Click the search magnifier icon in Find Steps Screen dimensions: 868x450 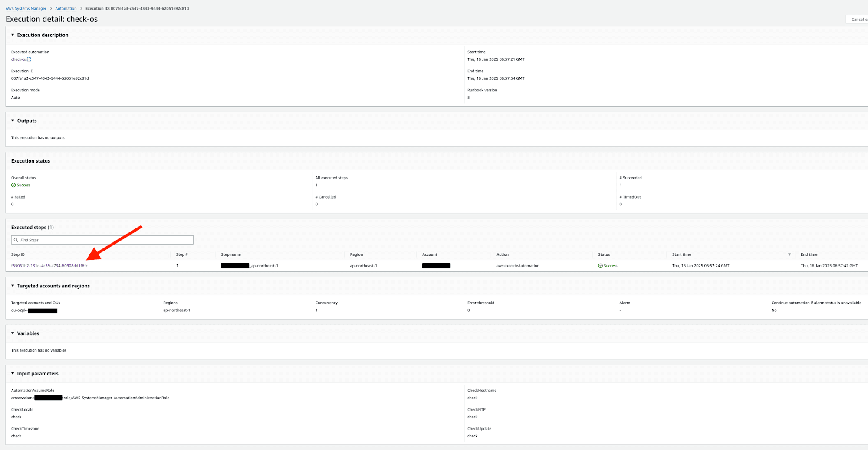click(16, 240)
